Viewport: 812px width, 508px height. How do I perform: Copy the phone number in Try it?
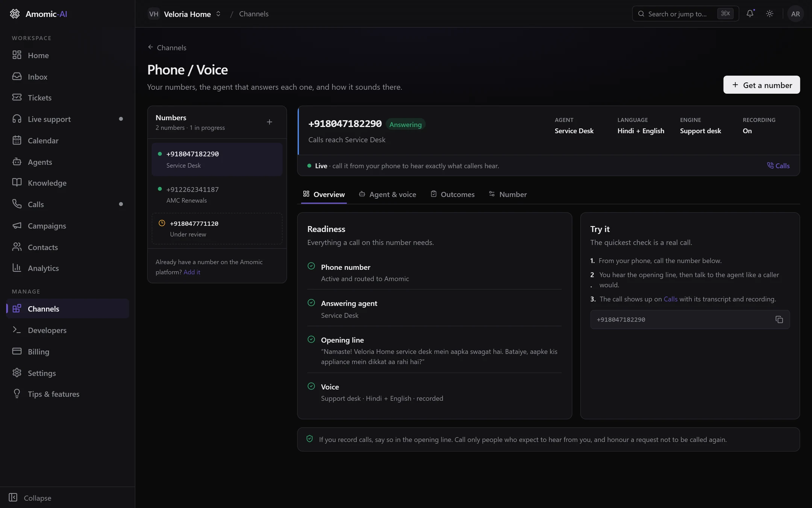coord(779,319)
